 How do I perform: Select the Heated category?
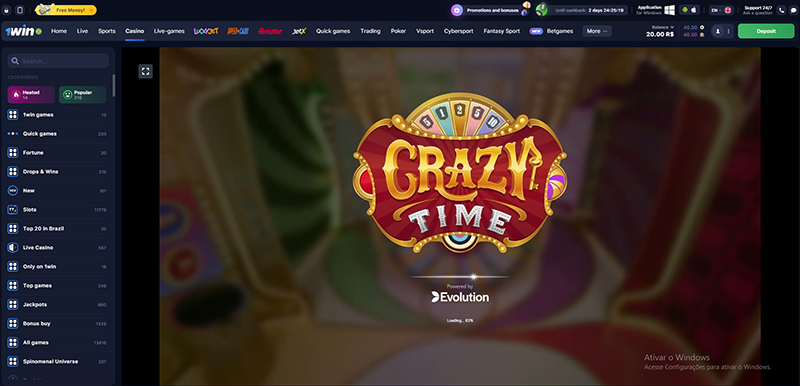(31, 95)
